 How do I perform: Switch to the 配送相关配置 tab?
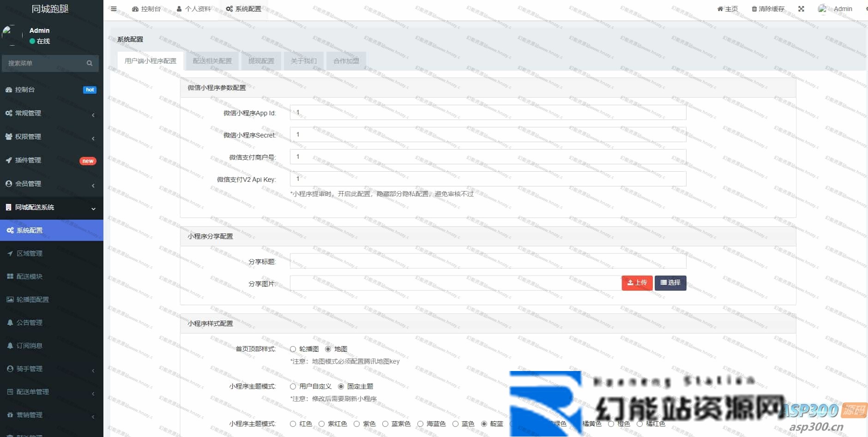coord(212,61)
